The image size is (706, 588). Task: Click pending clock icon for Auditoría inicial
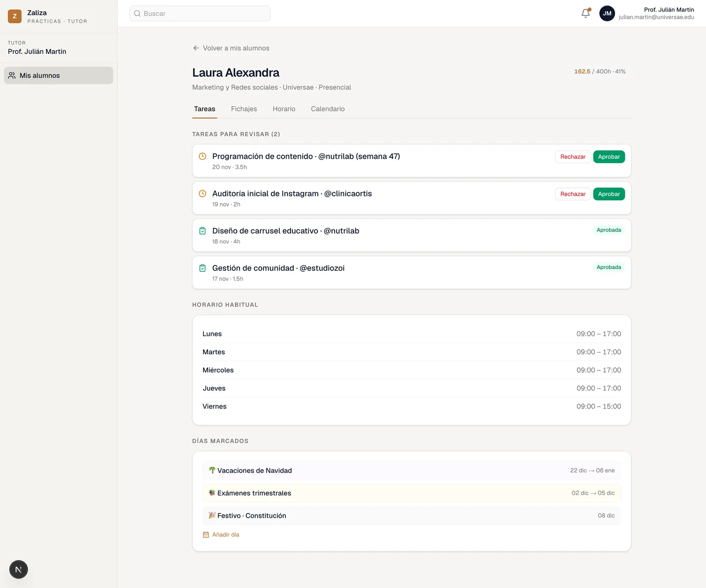(x=203, y=193)
